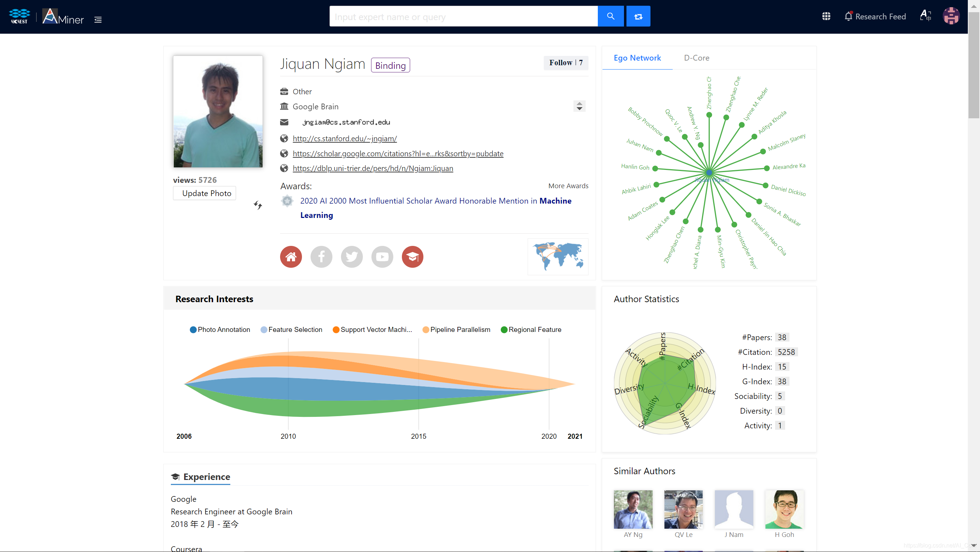Click the magnifier search button
Screen dimensions: 980x552
pos(610,16)
